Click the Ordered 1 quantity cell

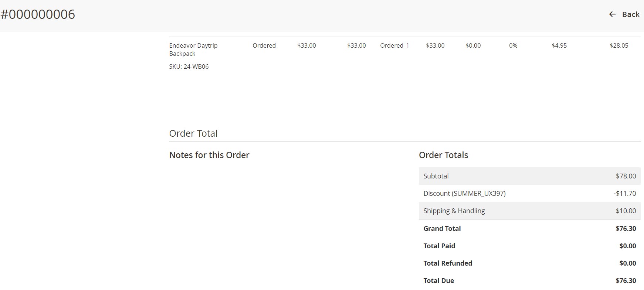(x=394, y=45)
